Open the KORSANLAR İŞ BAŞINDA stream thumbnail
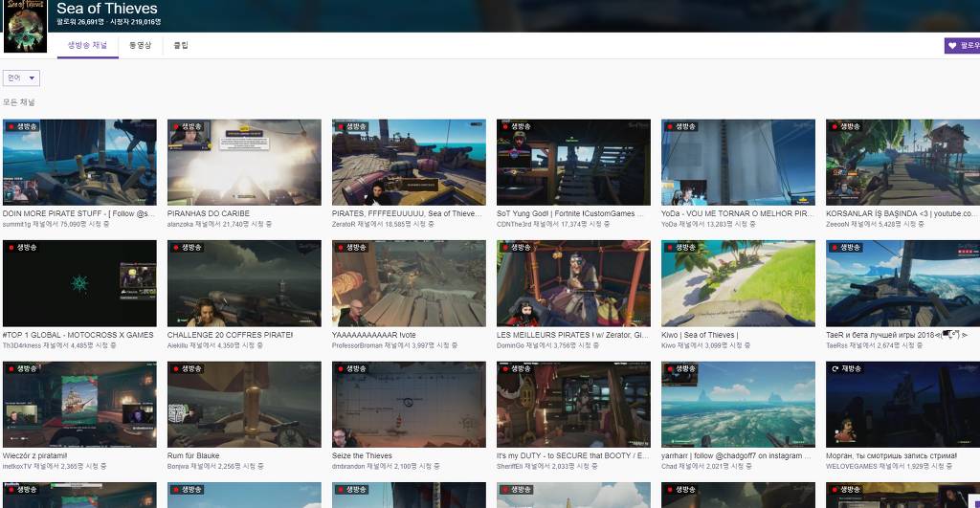980x508 pixels. pos(902,163)
